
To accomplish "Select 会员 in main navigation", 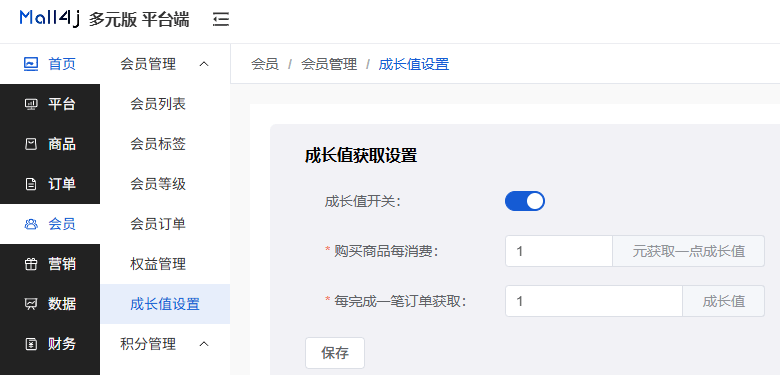I will click(x=50, y=224).
